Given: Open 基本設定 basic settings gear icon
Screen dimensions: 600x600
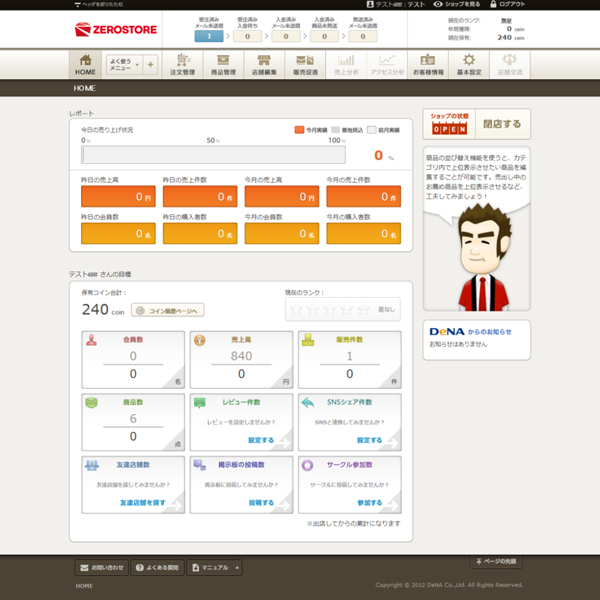Looking at the screenshot, I should click(x=467, y=64).
